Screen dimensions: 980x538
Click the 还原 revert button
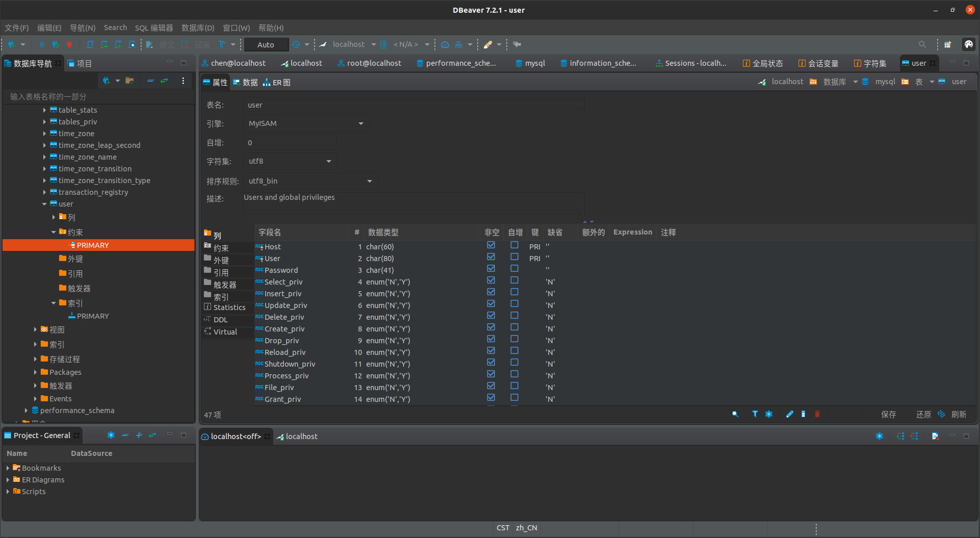(923, 415)
